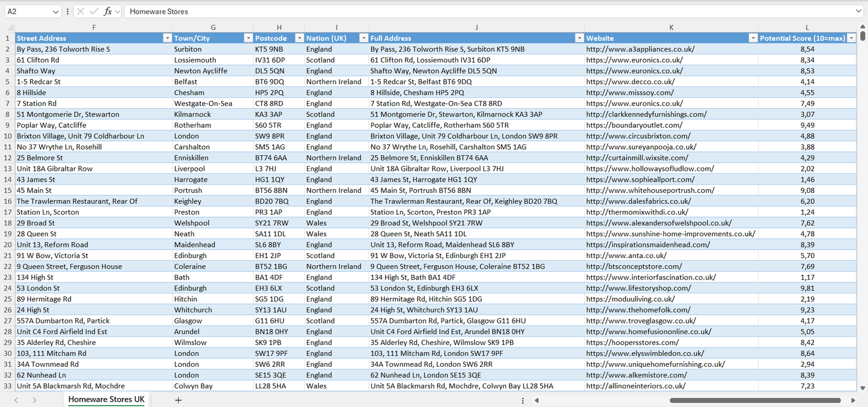The image size is (868, 407).
Task: Click the sheet list ellipsis near the scrollbar
Action: [523, 400]
